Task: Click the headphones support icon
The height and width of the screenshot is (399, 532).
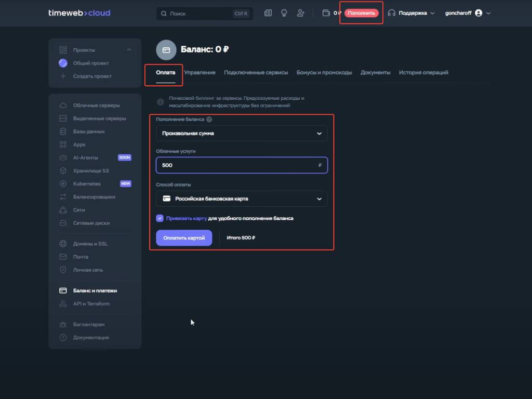Action: pyautogui.click(x=392, y=13)
